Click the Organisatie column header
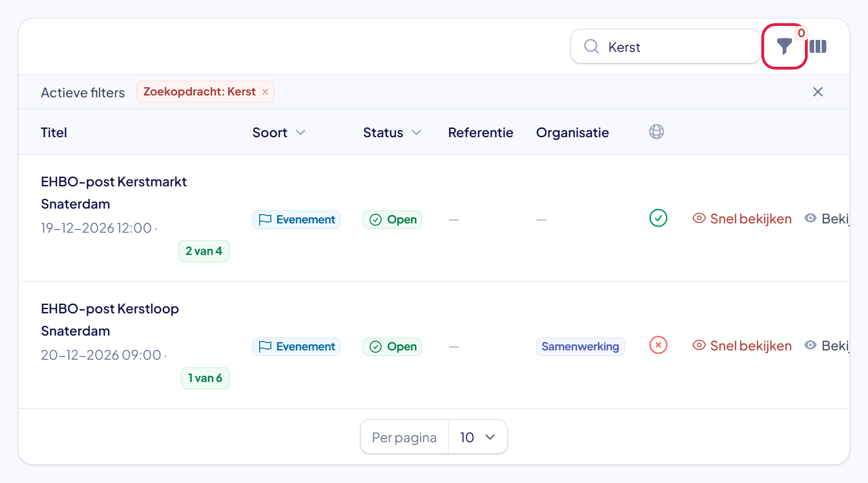The height and width of the screenshot is (483, 868). pos(573,133)
